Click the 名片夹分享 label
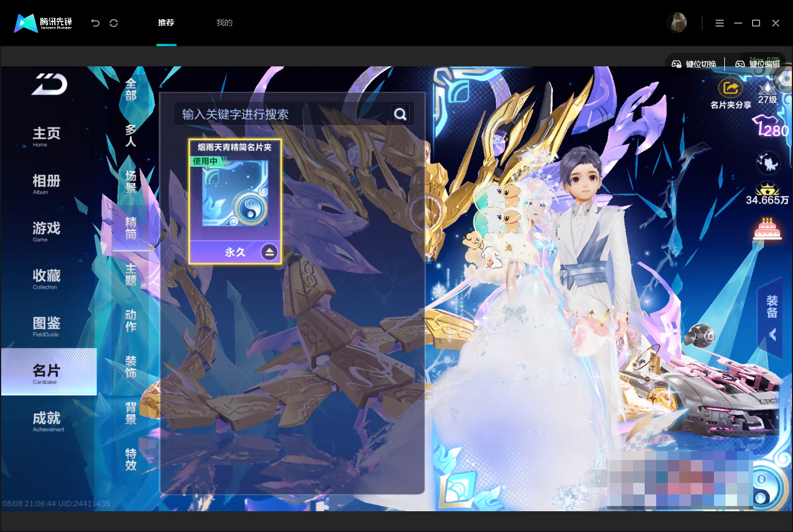 [x=731, y=105]
